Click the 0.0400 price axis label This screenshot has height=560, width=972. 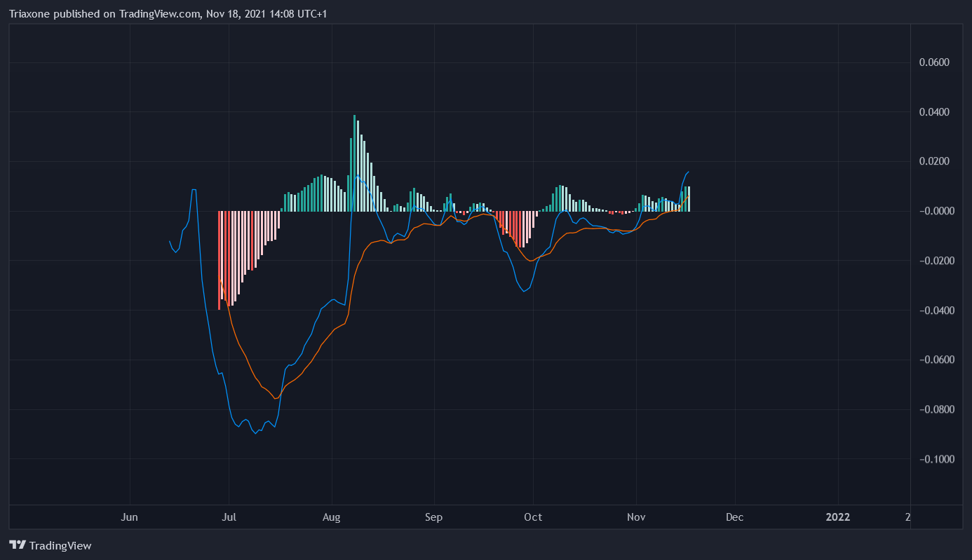coord(934,112)
